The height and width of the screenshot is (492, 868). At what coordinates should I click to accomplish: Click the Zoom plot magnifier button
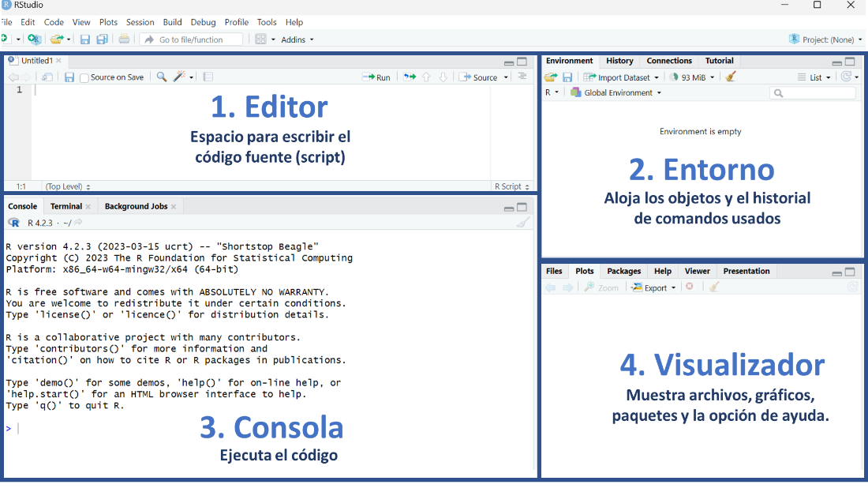coord(602,287)
